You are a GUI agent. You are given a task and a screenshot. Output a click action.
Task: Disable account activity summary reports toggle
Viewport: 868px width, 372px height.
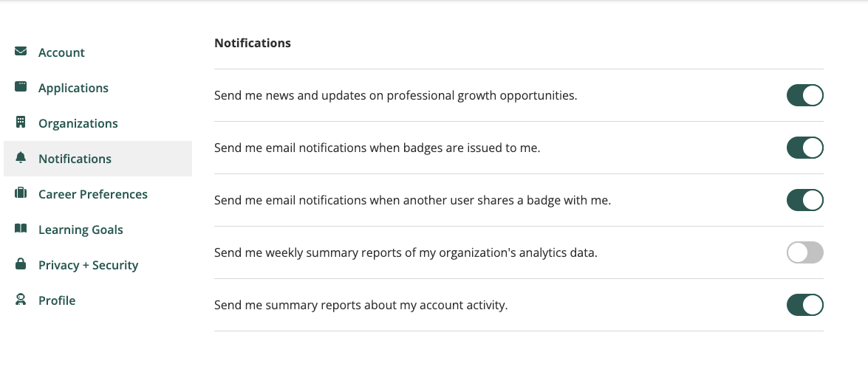(805, 305)
